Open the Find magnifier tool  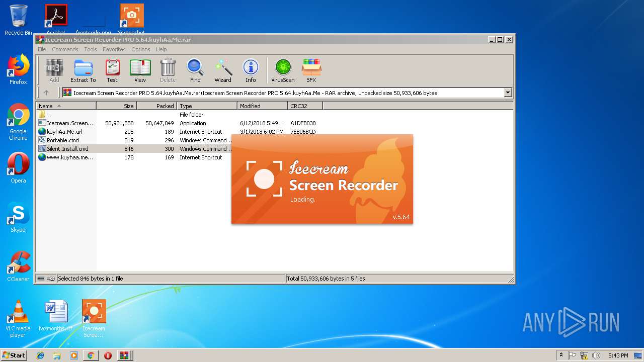click(195, 71)
